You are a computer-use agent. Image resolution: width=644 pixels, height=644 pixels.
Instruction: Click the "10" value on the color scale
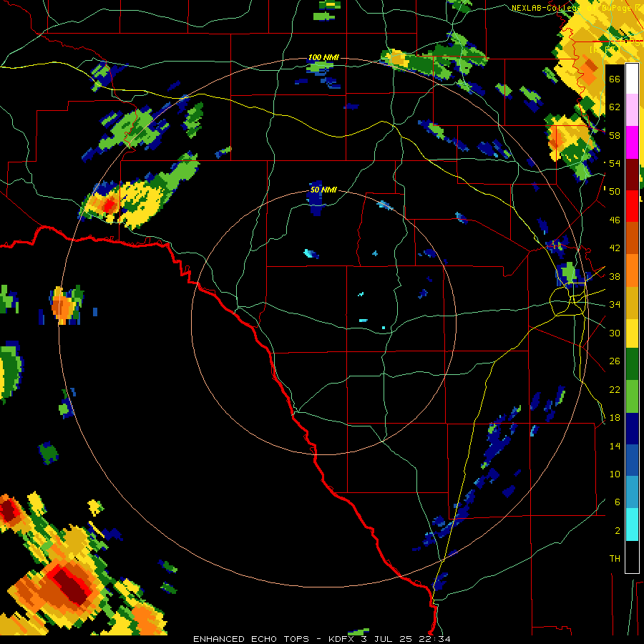tap(615, 474)
